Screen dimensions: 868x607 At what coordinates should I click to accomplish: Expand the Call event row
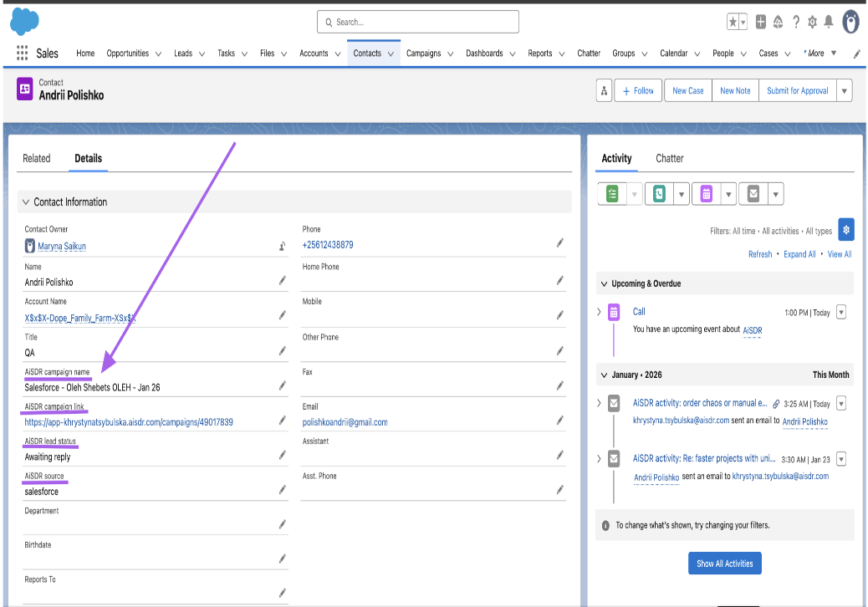(x=599, y=312)
